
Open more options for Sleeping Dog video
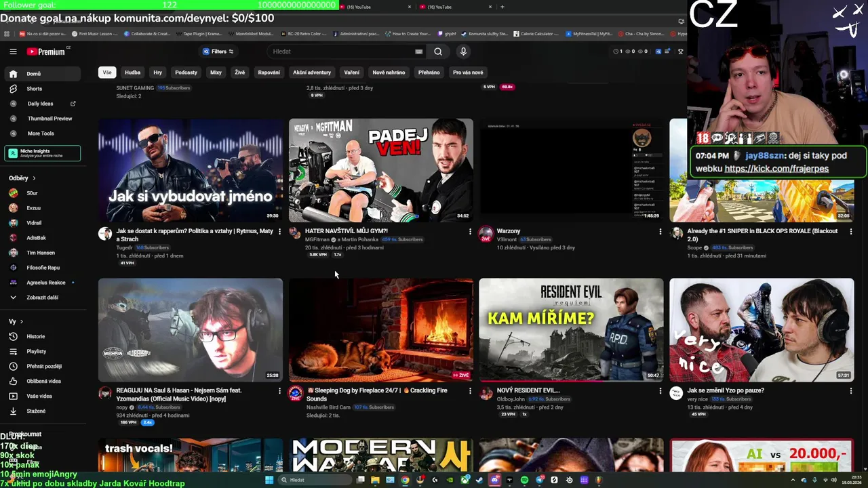(470, 391)
